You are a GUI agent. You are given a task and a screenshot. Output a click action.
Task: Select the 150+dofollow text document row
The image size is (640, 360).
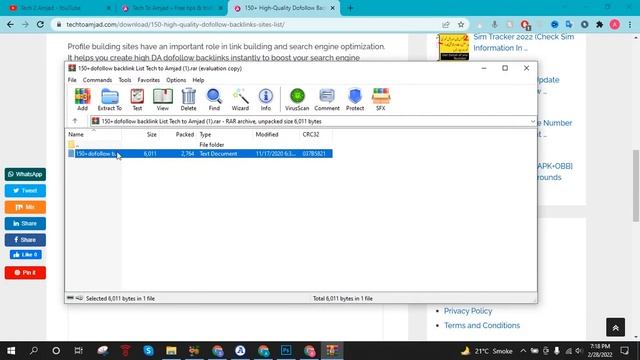coord(200,153)
